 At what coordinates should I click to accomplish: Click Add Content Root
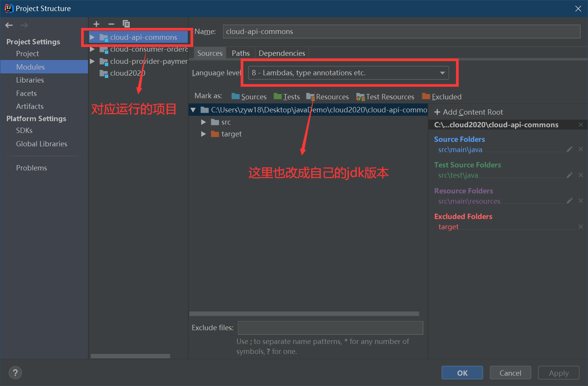[469, 112]
